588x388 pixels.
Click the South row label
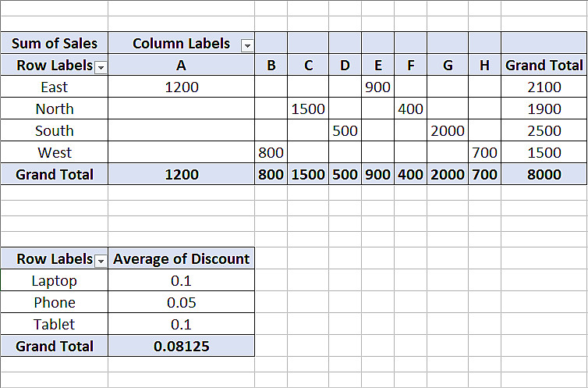click(55, 131)
